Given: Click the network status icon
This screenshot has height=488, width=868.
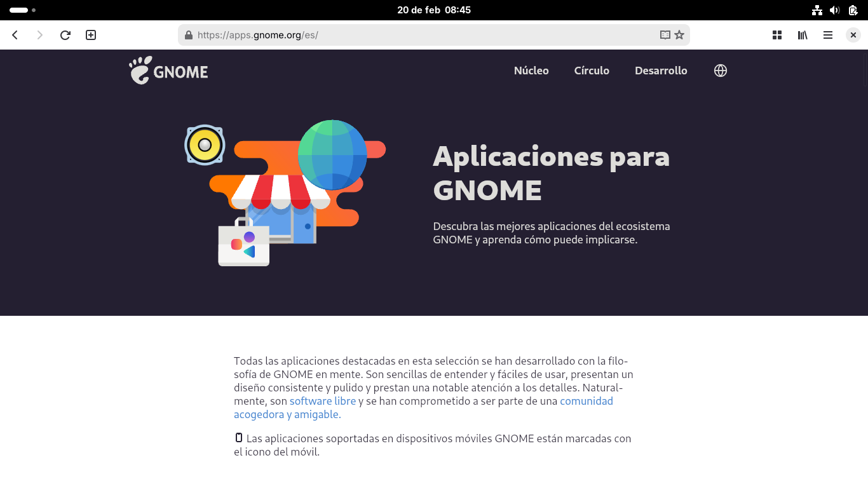Looking at the screenshot, I should (x=817, y=10).
